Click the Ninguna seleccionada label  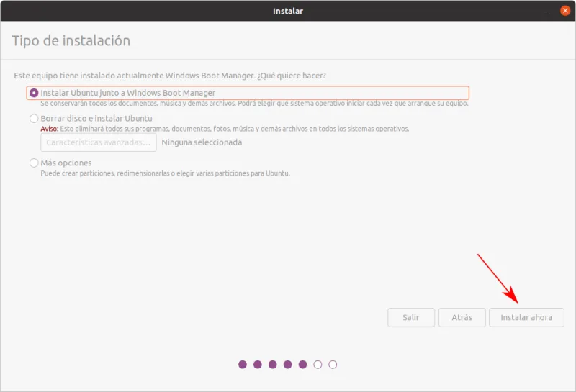coord(202,142)
